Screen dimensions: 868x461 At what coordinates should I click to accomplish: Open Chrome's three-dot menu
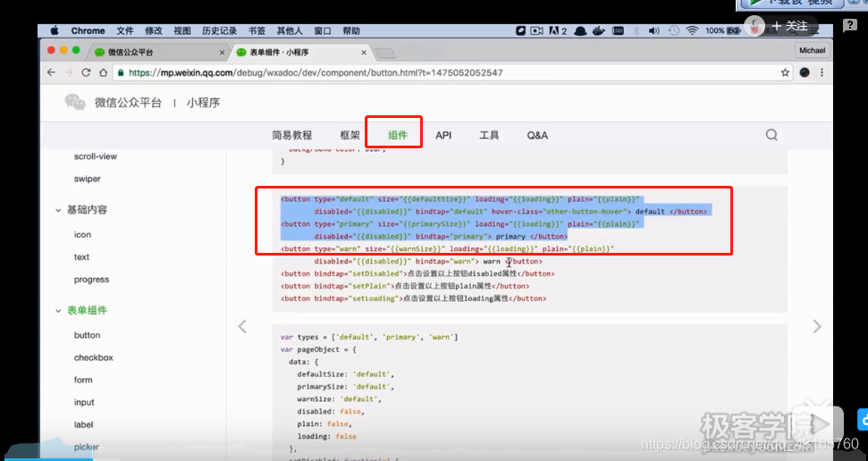(822, 72)
